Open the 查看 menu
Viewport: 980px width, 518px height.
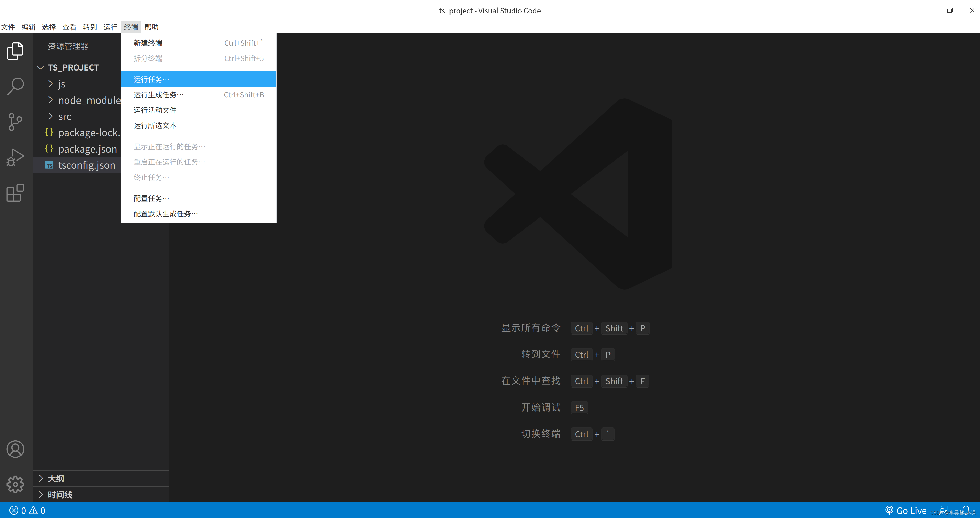click(70, 27)
